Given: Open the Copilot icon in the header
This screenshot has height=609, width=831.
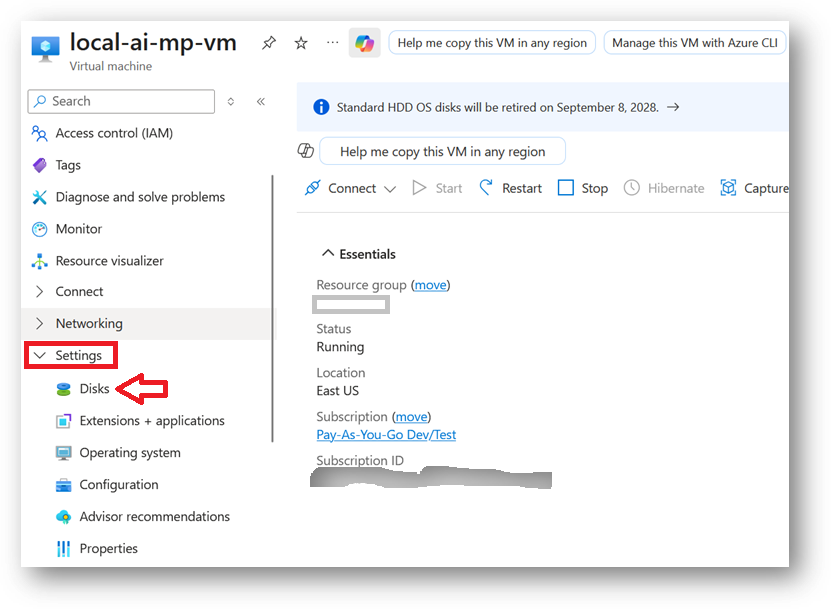Looking at the screenshot, I should 365,43.
